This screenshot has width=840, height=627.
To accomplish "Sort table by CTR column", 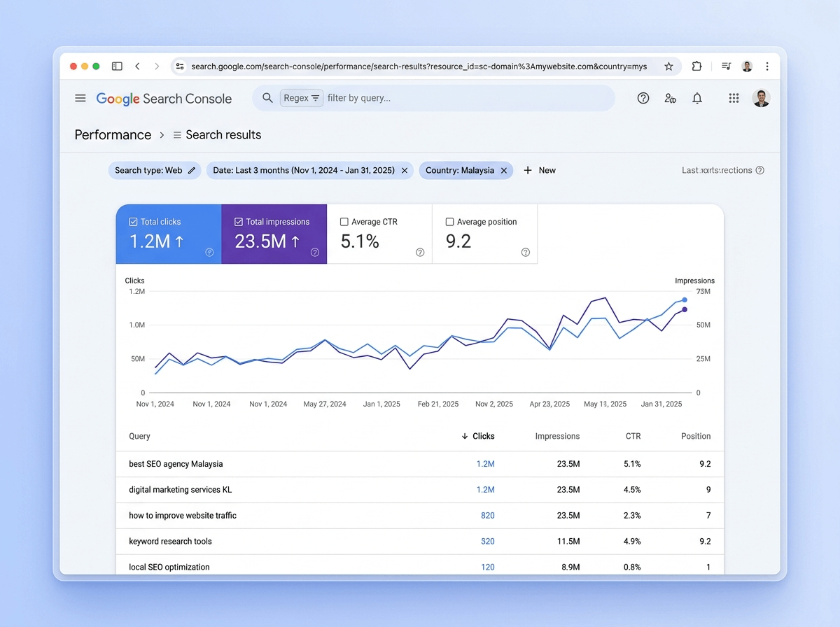I will pos(633,436).
